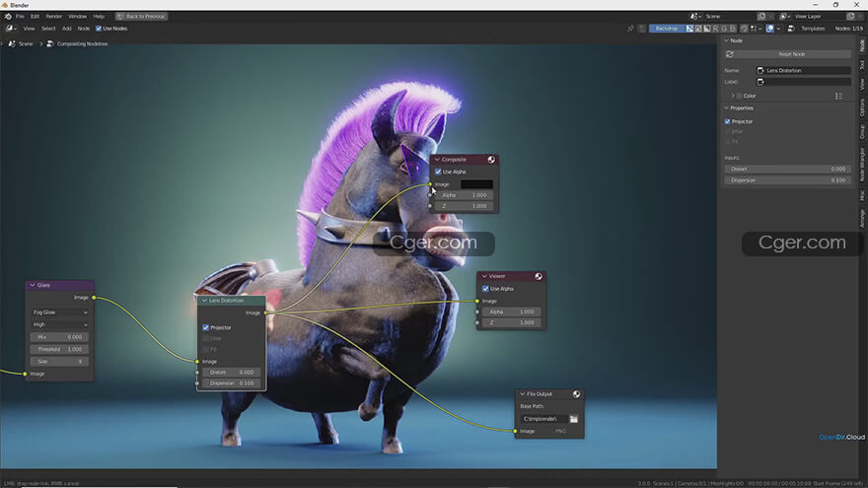Screen dimensions: 868x488
Task: Show only the G channel
Action: pos(724,29)
